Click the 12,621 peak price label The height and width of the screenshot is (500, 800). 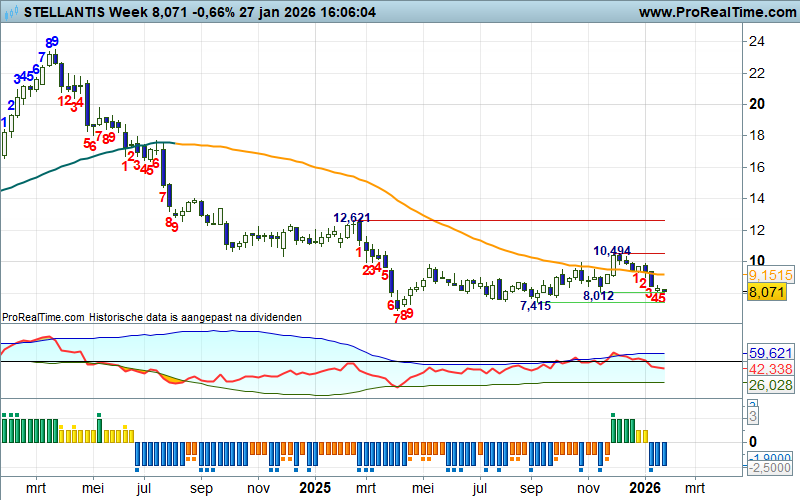click(352, 217)
